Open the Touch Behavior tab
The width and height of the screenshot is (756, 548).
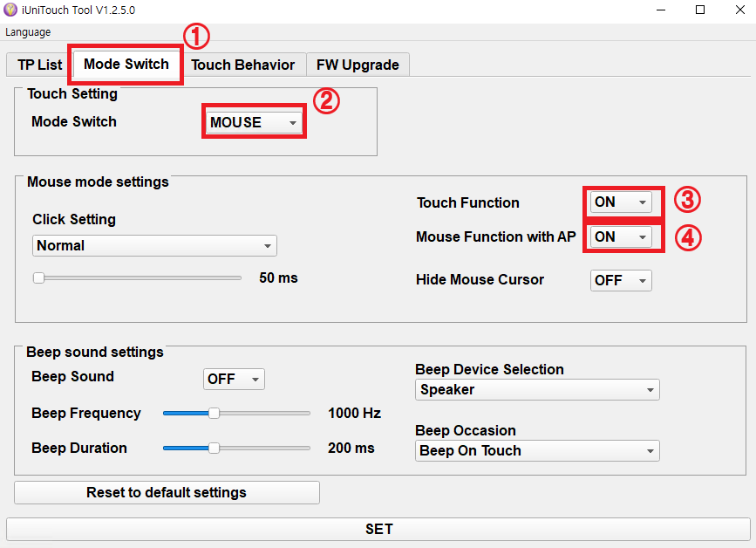pos(242,65)
